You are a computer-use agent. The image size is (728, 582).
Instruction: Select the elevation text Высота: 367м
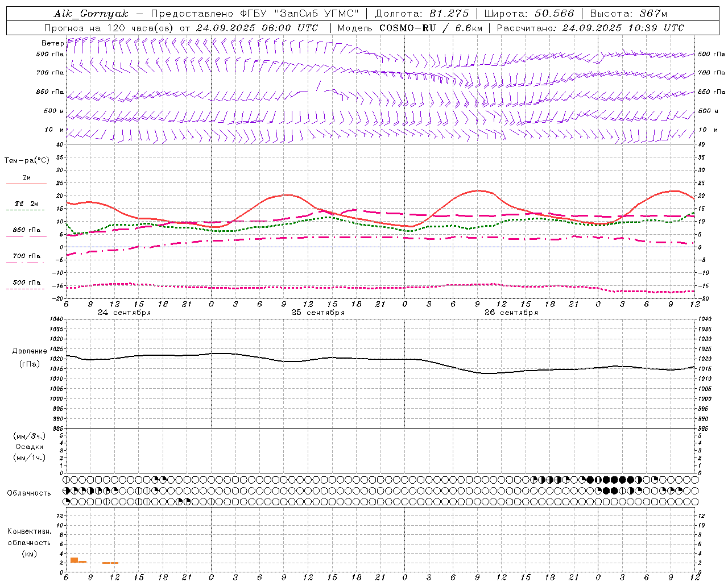(x=628, y=14)
